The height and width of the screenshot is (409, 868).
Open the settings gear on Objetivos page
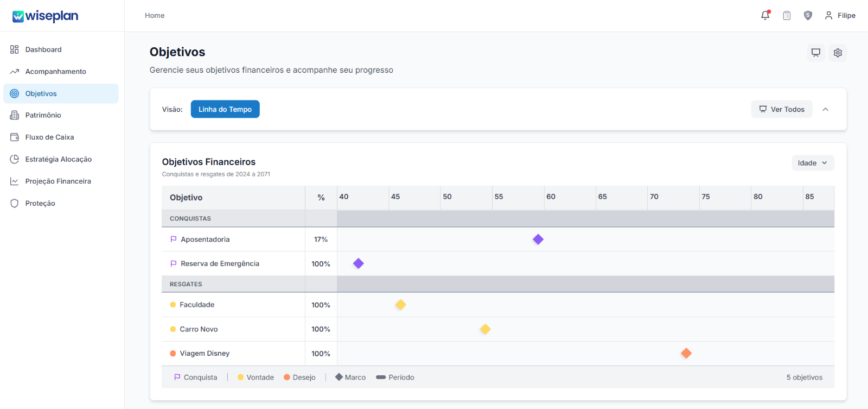click(838, 53)
